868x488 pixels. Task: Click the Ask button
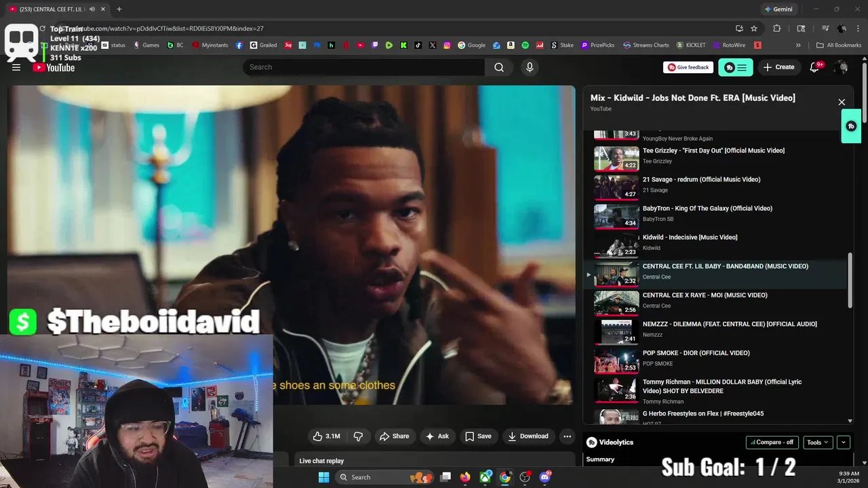437,436
